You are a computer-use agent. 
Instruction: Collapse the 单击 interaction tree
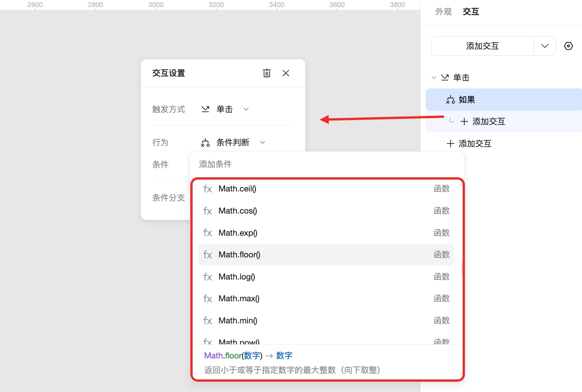[434, 77]
